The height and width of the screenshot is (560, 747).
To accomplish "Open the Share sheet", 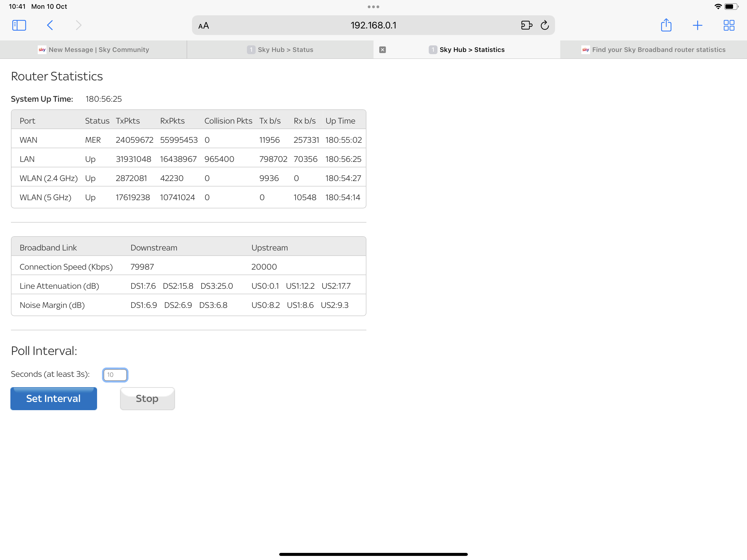I will (x=666, y=25).
